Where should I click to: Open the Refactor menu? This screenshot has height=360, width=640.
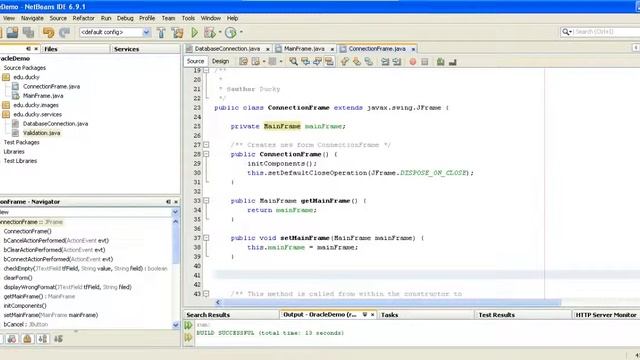pos(83,18)
